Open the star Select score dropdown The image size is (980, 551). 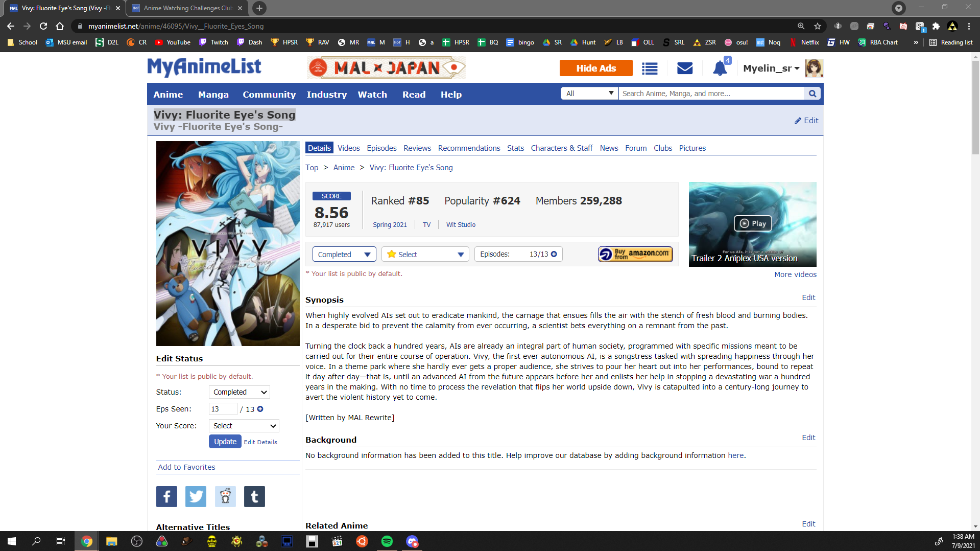[425, 254]
